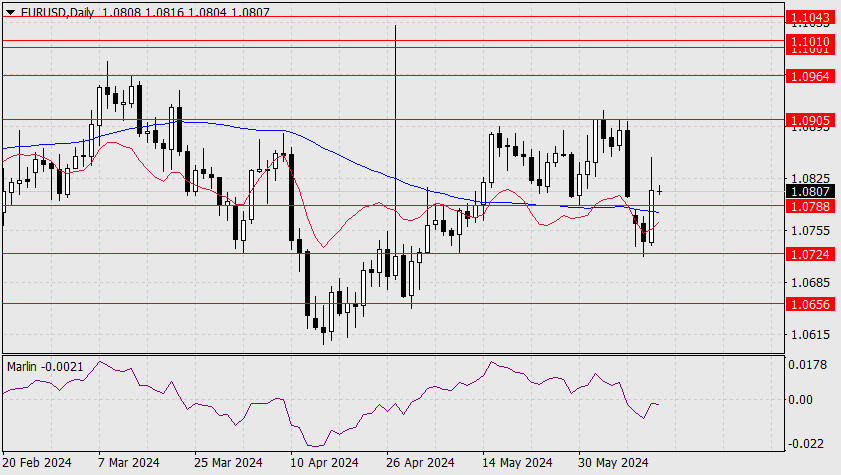The width and height of the screenshot is (841, 475).
Task: Click the purple Marlin oscillator line's last point
Action: coord(658,404)
